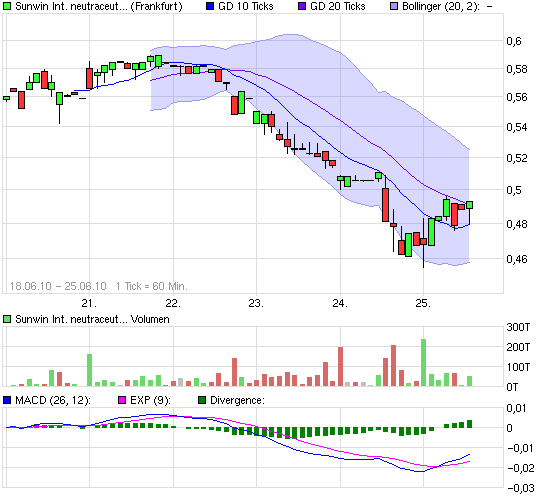Click the green Sunwin Int. legend swatch
Viewport: 545px width, 496px height.
click(x=7, y=6)
